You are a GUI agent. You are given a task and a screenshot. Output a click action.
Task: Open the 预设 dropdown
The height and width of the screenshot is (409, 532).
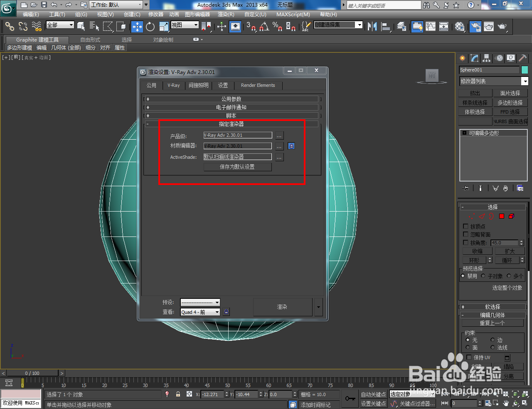tap(200, 303)
